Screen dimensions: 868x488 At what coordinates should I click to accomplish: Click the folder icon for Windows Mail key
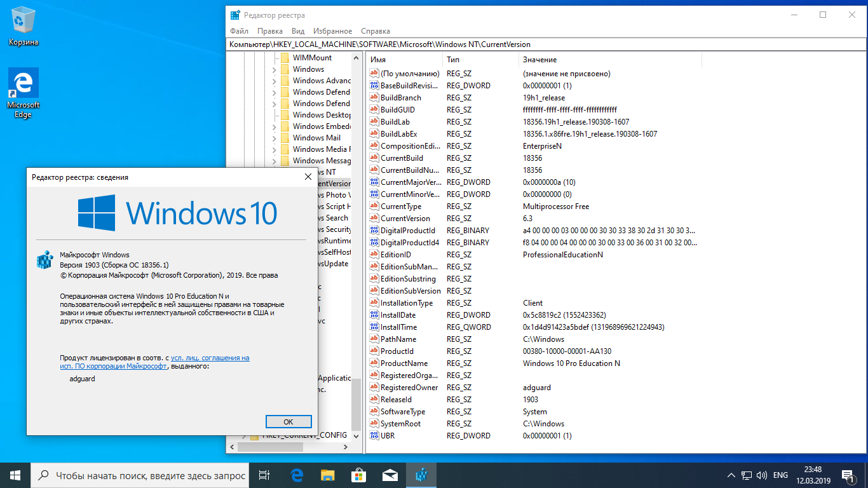[285, 138]
